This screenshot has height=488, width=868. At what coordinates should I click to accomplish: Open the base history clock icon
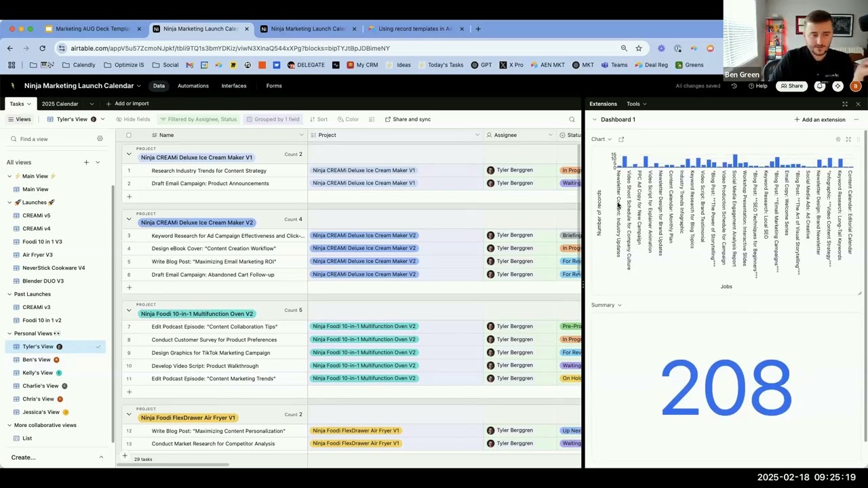click(x=734, y=86)
